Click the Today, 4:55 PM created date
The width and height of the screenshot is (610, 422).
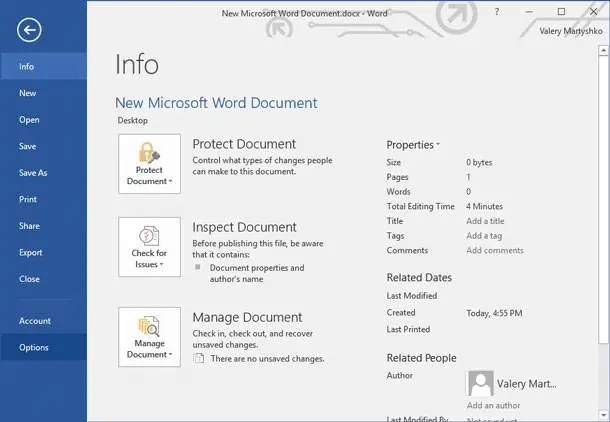coord(494,313)
